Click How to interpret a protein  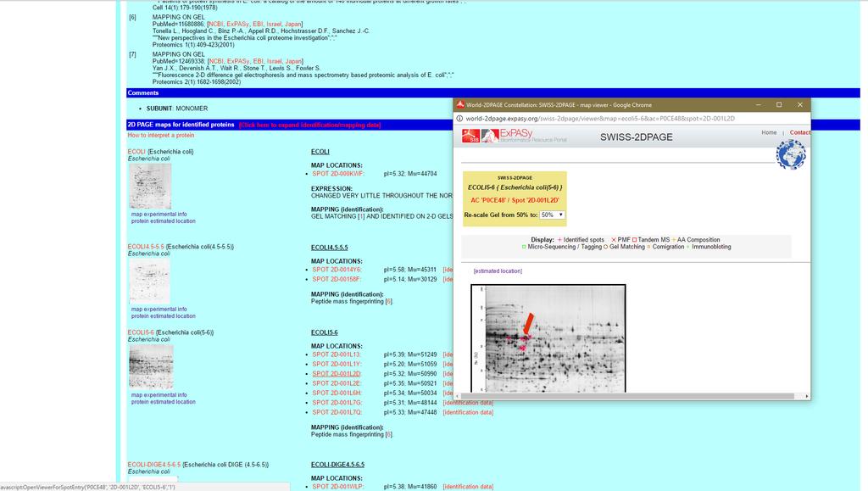[x=161, y=135]
